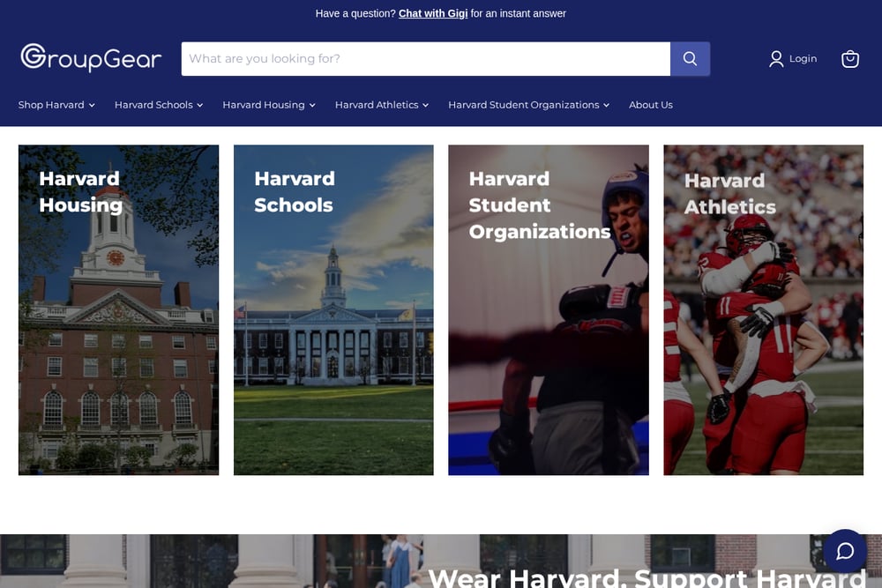882x588 pixels.
Task: Expand Harvard Student Organizations nav dropdown
Action: coord(528,105)
